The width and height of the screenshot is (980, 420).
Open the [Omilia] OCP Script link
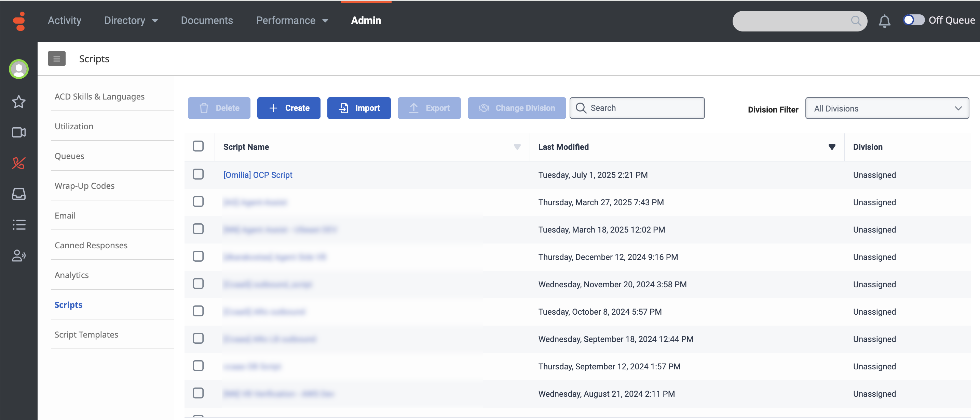(x=258, y=175)
